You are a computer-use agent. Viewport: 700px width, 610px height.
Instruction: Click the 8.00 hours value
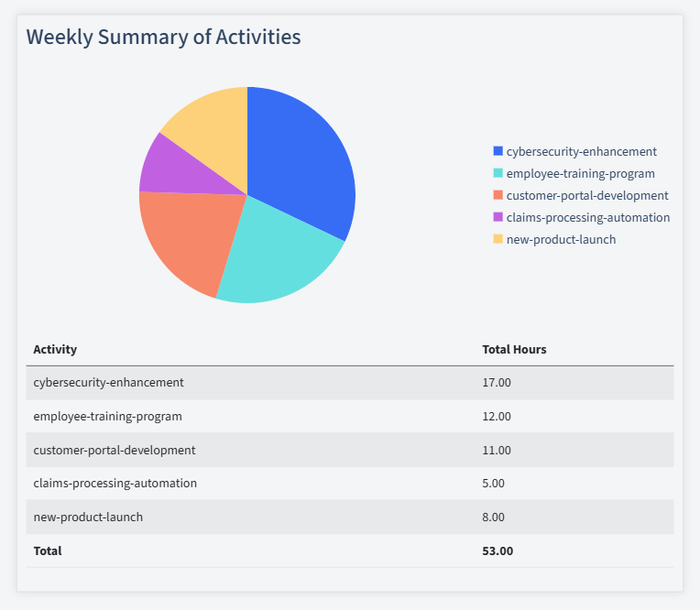click(x=493, y=517)
